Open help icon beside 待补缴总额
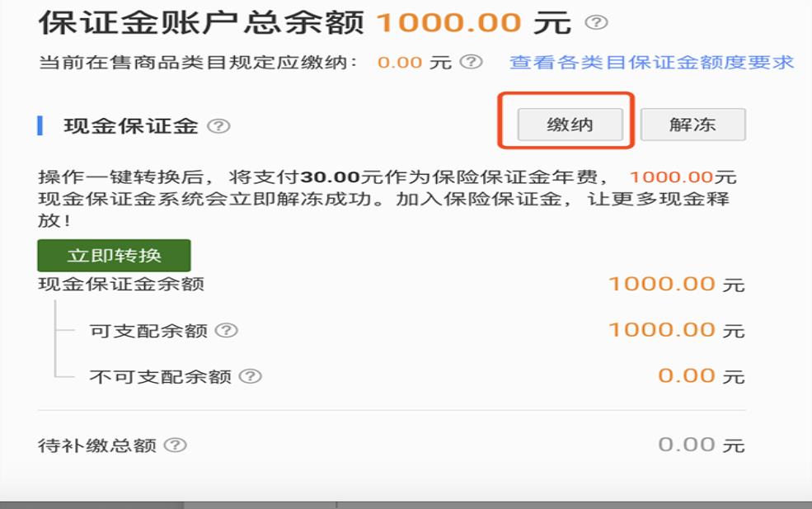This screenshot has height=509, width=812. click(x=175, y=445)
